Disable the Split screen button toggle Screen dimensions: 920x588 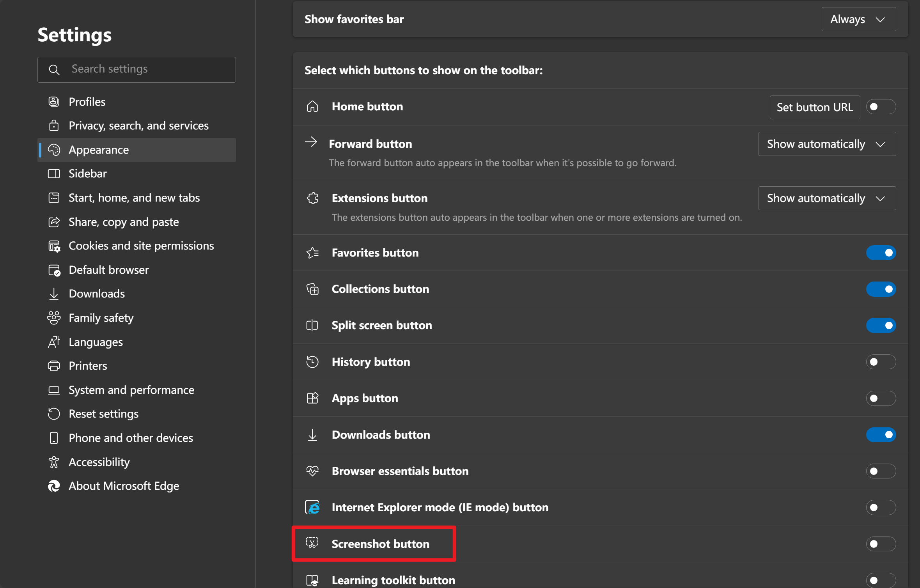881,325
